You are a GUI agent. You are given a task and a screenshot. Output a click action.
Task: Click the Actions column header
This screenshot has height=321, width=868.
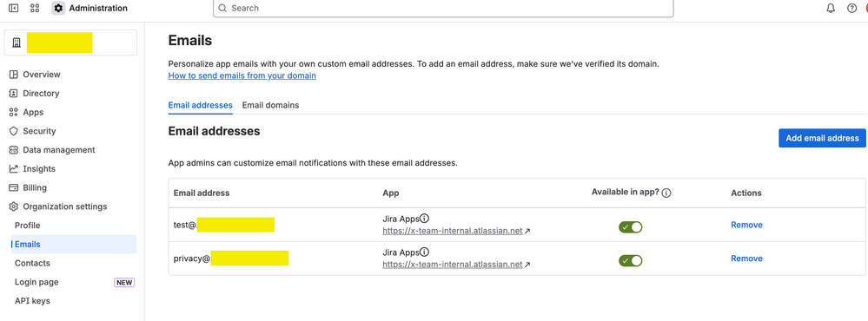(x=746, y=193)
